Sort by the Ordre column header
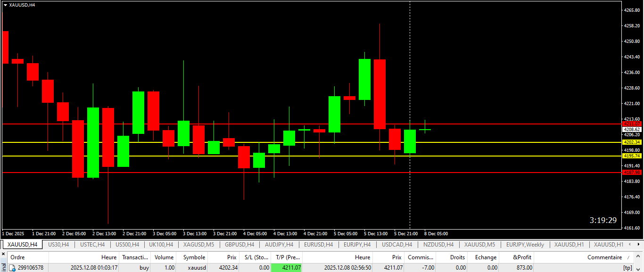644x272 pixels. [28, 257]
